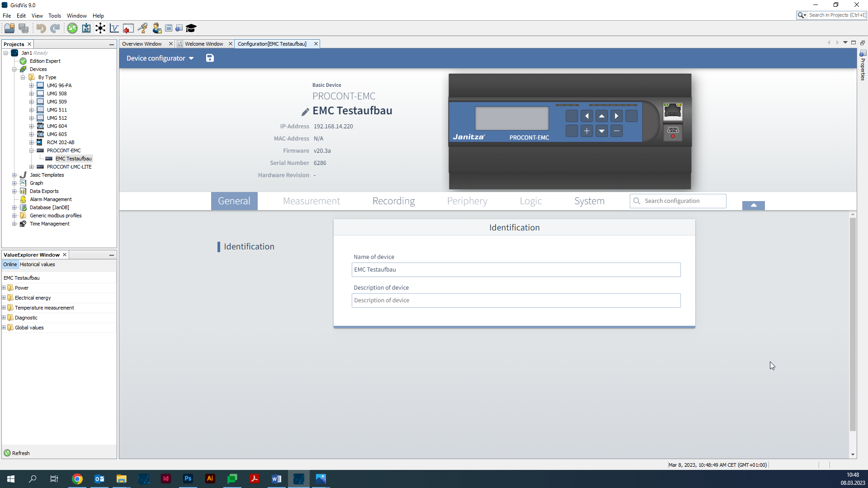Redo action via toolbar arrow
868x488 pixels.
pyautogui.click(x=55, y=28)
